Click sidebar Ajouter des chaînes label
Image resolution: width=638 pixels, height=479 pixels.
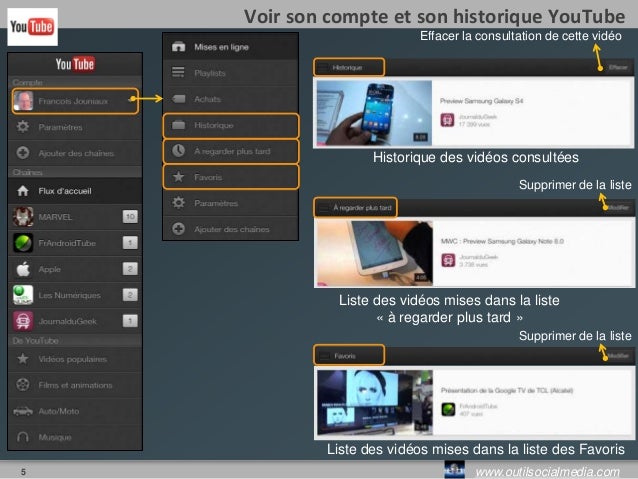[76, 153]
